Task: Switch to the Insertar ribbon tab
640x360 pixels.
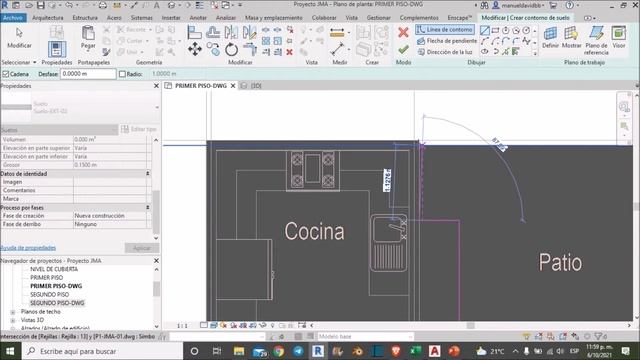Action: (x=171, y=18)
